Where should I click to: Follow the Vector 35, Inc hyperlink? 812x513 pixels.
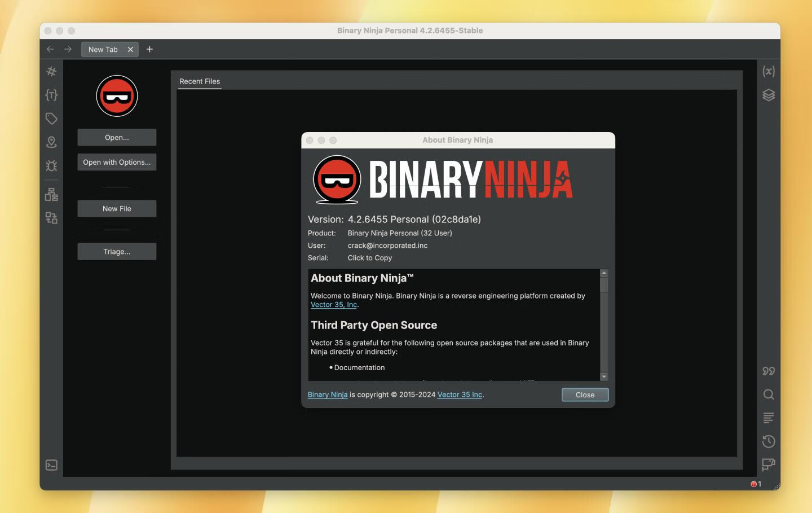pyautogui.click(x=334, y=304)
